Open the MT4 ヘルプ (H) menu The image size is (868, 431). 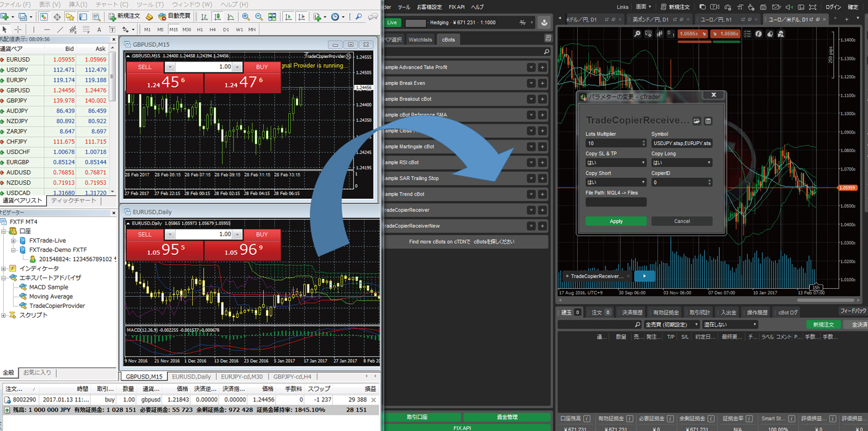[234, 4]
